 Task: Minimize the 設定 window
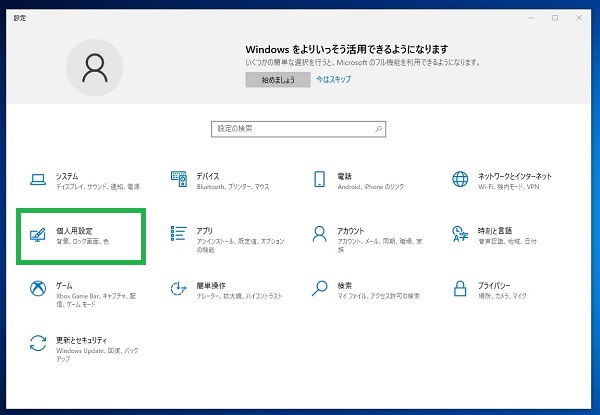pyautogui.click(x=531, y=18)
